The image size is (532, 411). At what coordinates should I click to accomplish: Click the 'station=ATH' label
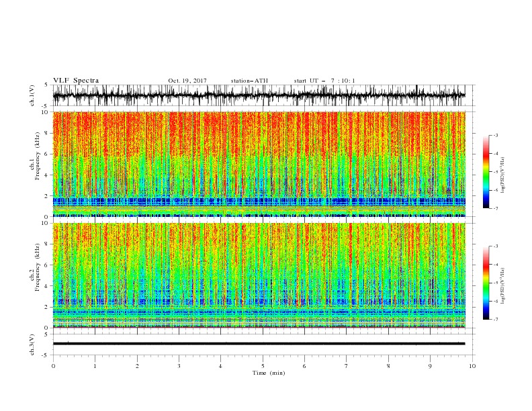click(x=249, y=81)
